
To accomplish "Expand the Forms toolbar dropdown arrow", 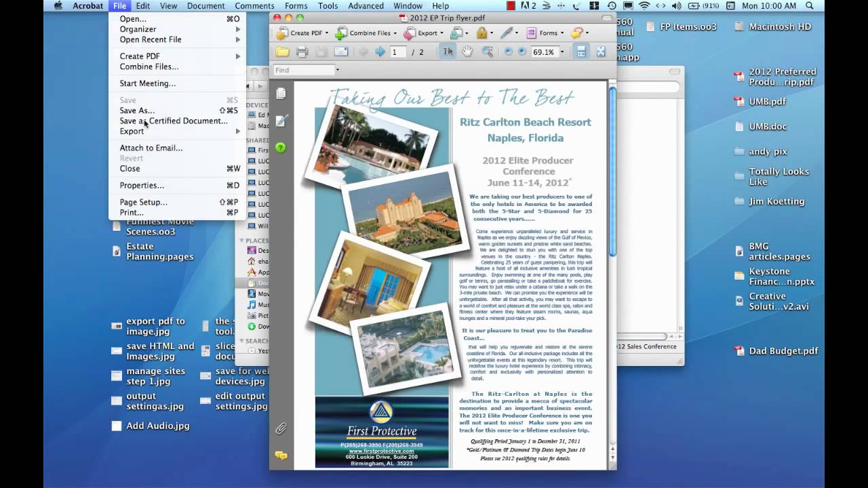I will pyautogui.click(x=562, y=33).
